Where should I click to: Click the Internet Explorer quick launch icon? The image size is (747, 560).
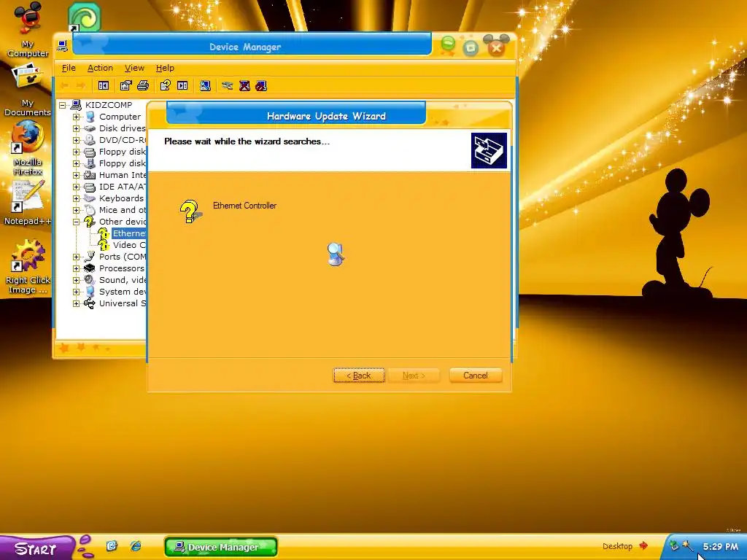point(136,545)
